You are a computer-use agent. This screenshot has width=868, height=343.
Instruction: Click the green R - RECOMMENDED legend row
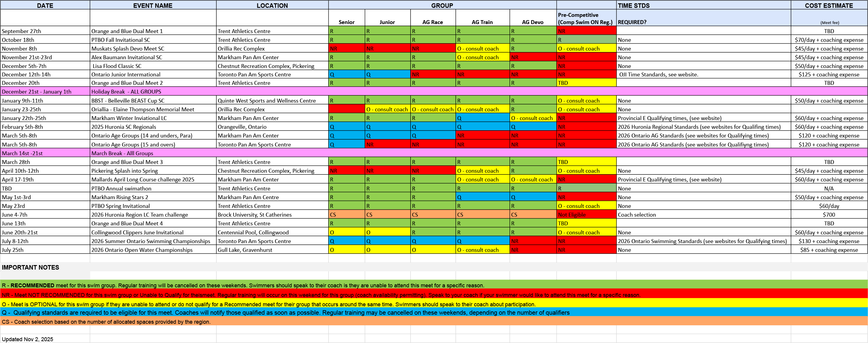(243, 286)
